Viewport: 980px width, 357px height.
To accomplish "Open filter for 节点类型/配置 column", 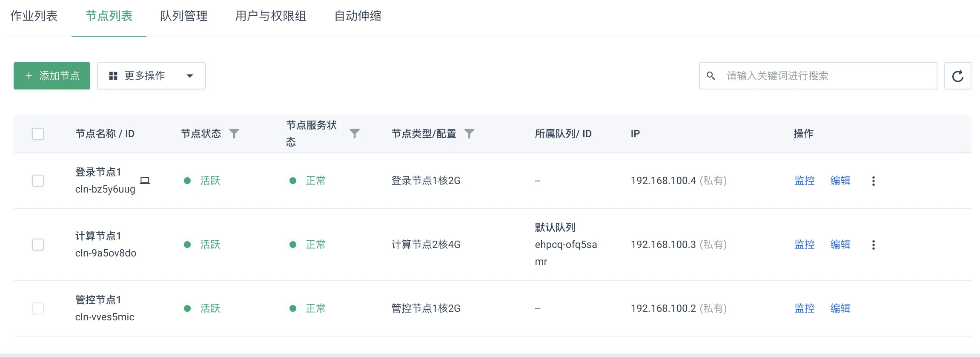I will pyautogui.click(x=469, y=134).
